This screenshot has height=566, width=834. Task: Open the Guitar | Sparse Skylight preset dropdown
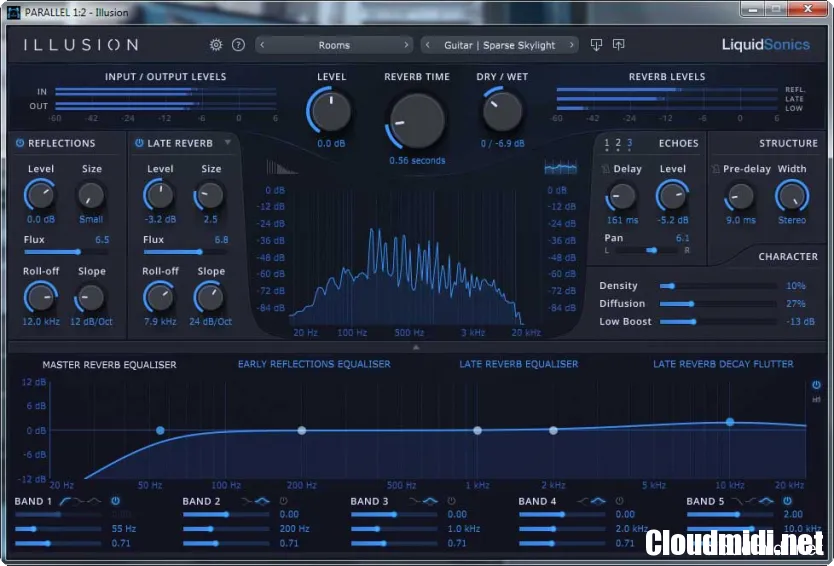[x=498, y=45]
